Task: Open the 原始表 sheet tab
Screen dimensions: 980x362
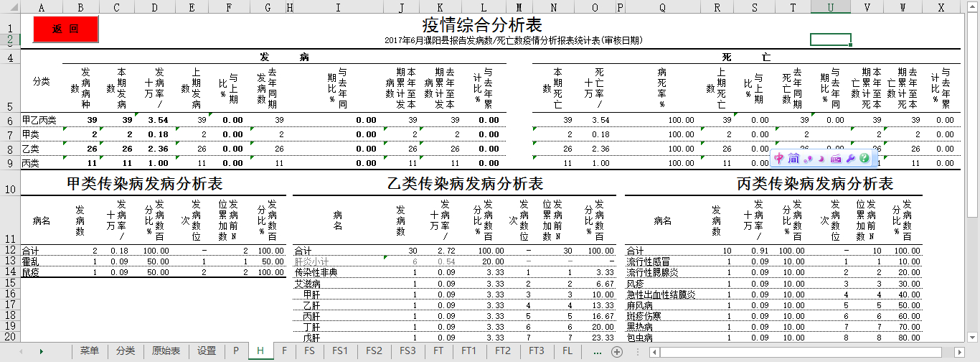Action: pos(166,351)
